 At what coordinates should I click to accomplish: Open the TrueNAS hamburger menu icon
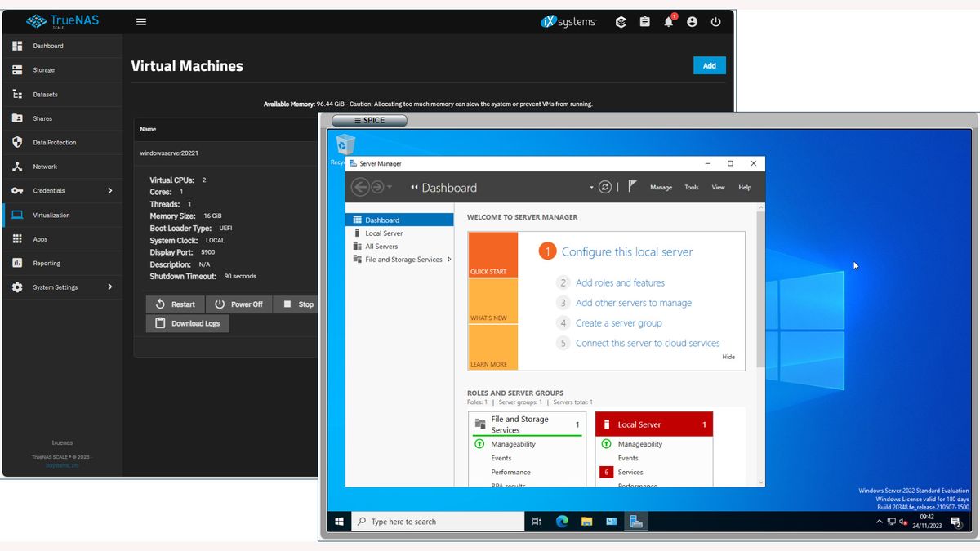click(x=141, y=22)
